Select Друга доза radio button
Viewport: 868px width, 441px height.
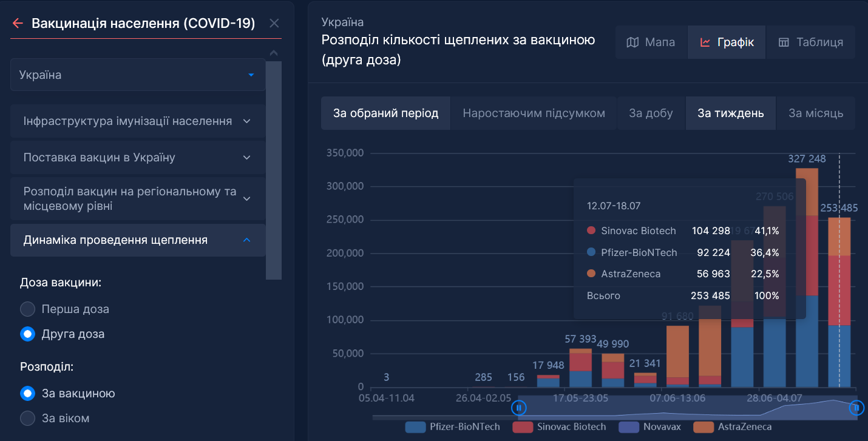(x=28, y=334)
